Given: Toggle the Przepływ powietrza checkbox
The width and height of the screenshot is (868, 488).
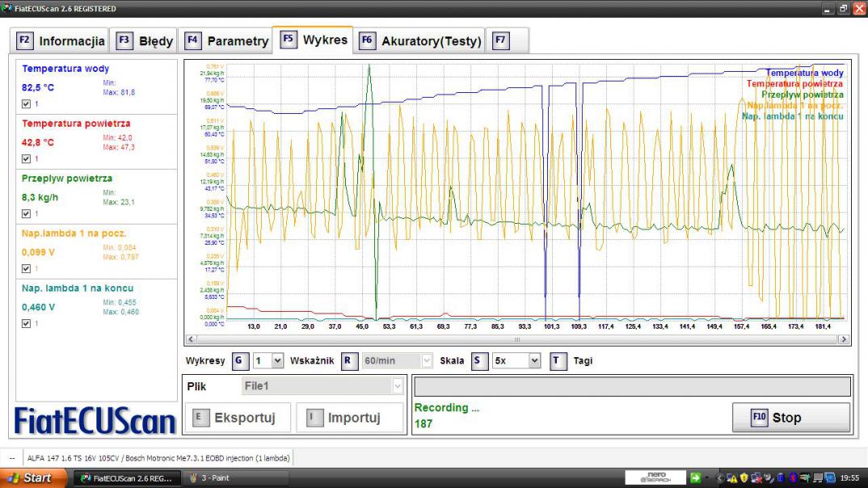Looking at the screenshot, I should 26,213.
